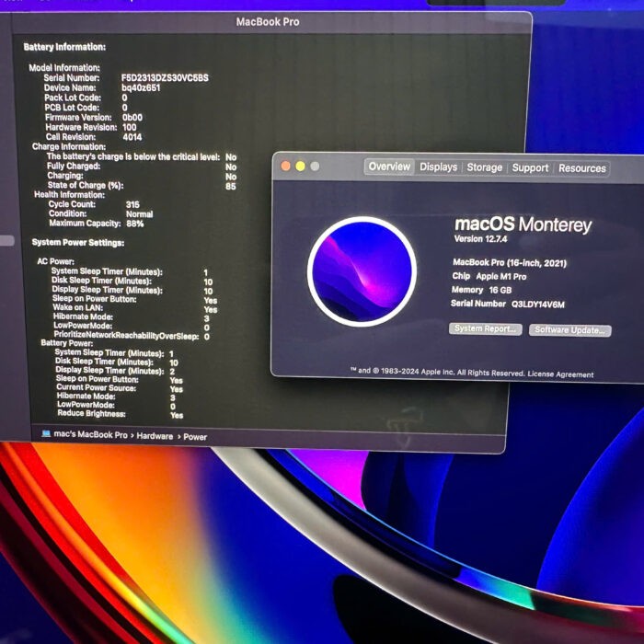Click the device name bq40z651

coord(141,87)
